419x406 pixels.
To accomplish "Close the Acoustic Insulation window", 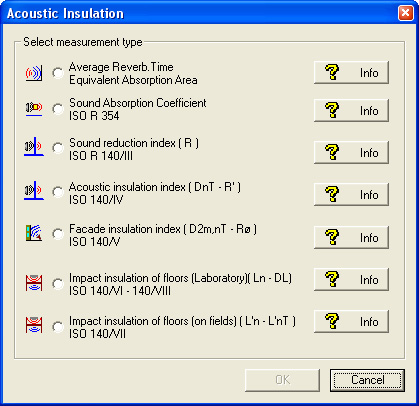I will [x=405, y=13].
